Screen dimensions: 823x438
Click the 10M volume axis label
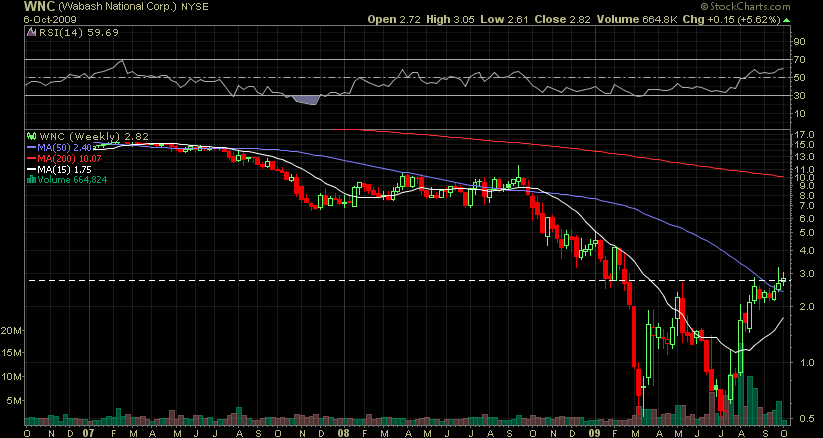[x=11, y=377]
